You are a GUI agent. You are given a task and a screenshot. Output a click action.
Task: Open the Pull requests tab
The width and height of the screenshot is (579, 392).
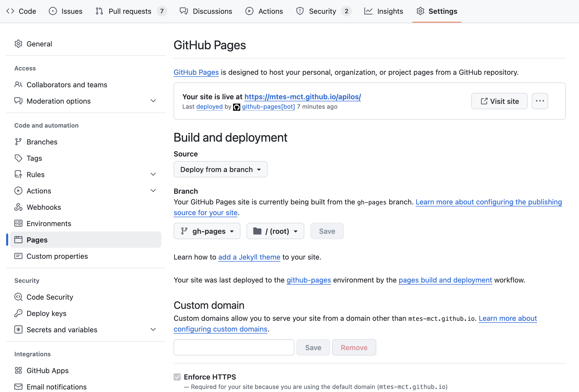pos(131,11)
